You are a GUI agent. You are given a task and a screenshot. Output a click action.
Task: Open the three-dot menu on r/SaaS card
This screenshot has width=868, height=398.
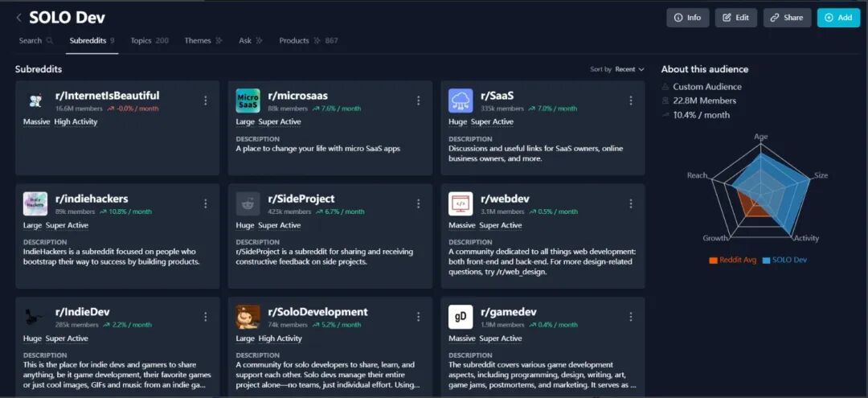pos(631,101)
